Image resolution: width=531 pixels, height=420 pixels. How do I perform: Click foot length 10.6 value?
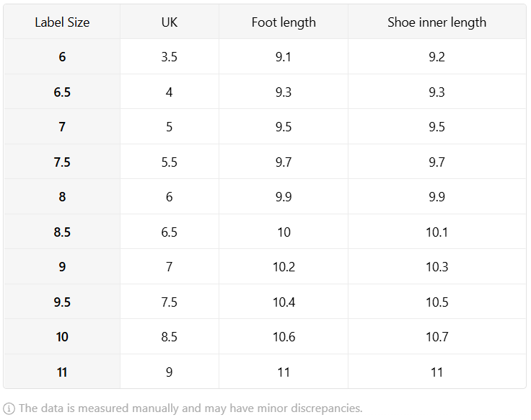coord(284,337)
